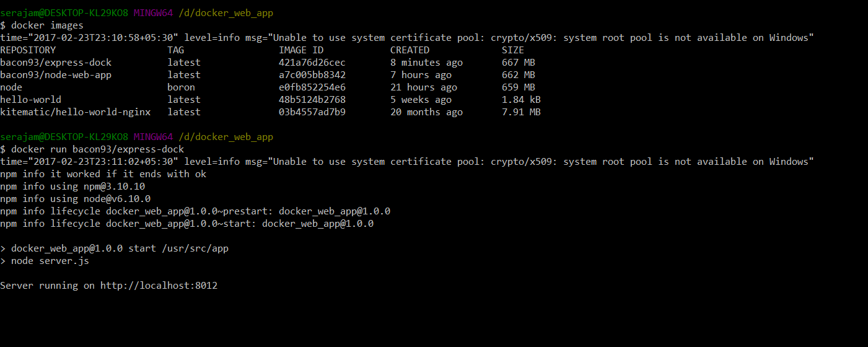Click '20 months ago' created value
Image resolution: width=868 pixels, height=347 pixels.
point(426,112)
